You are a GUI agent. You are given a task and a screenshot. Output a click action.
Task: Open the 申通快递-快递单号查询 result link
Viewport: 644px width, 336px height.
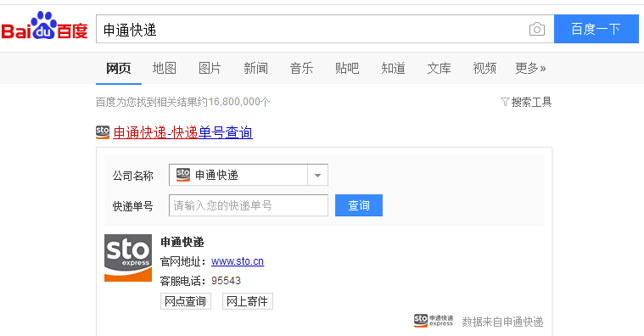pyautogui.click(x=182, y=132)
